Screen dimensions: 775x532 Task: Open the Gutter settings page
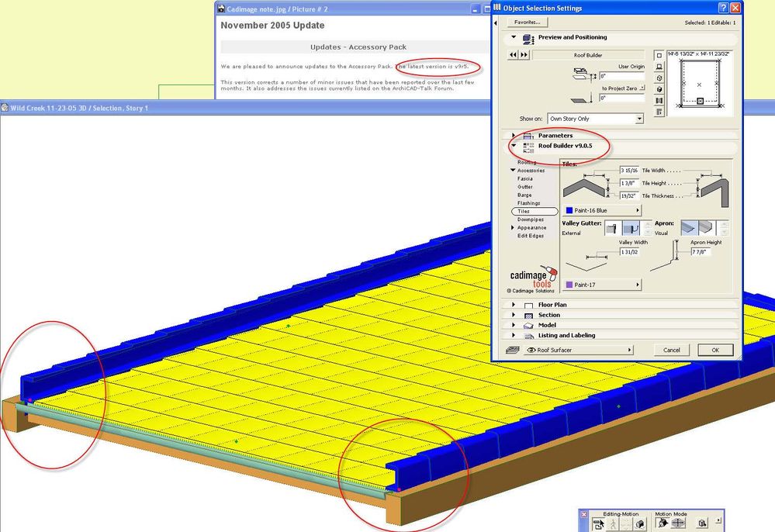[525, 187]
